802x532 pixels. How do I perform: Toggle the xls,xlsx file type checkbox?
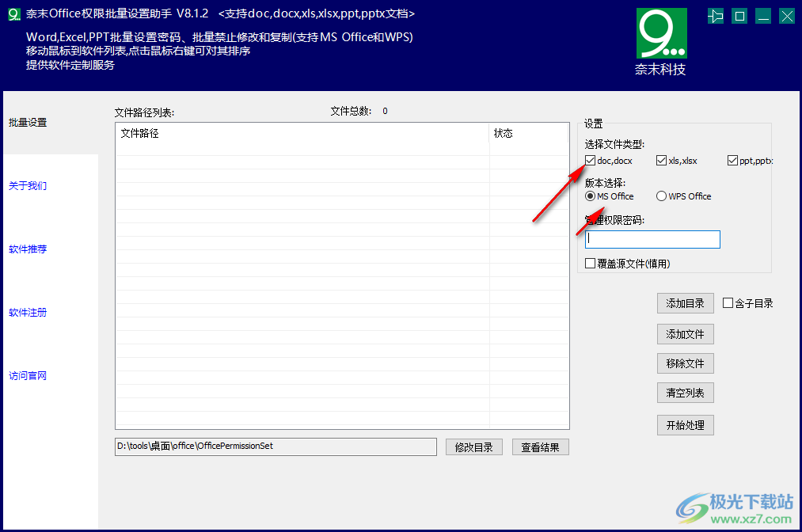pos(661,161)
